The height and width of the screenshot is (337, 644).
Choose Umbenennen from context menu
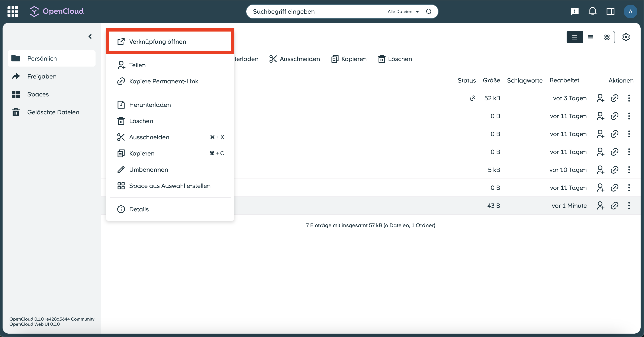pyautogui.click(x=170, y=170)
